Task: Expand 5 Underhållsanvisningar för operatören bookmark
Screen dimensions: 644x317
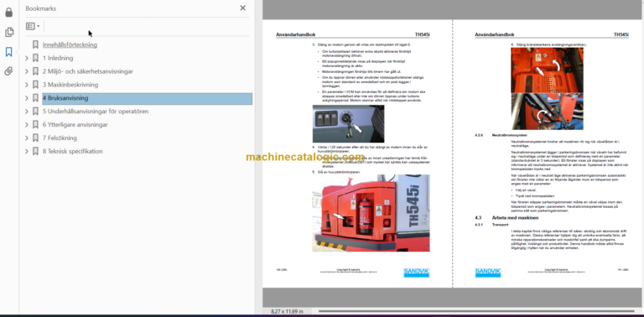Action: 27,112
